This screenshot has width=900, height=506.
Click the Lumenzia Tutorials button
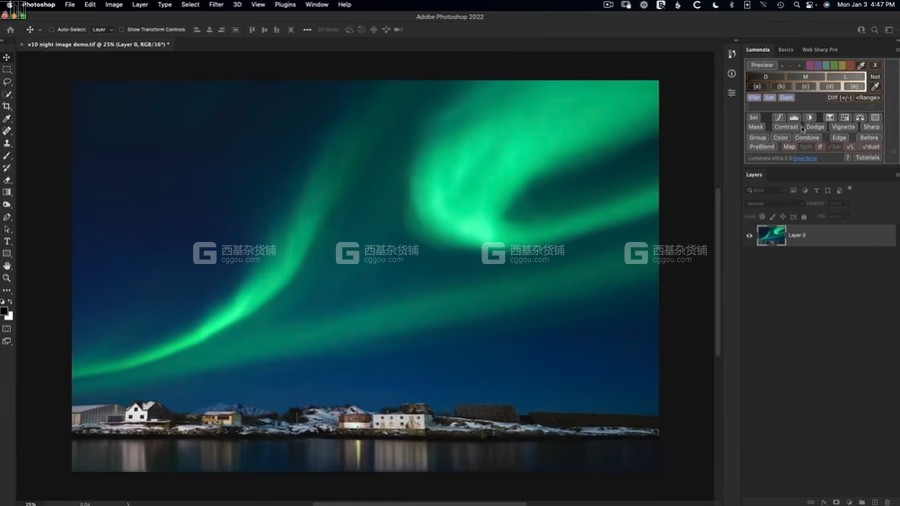(867, 157)
